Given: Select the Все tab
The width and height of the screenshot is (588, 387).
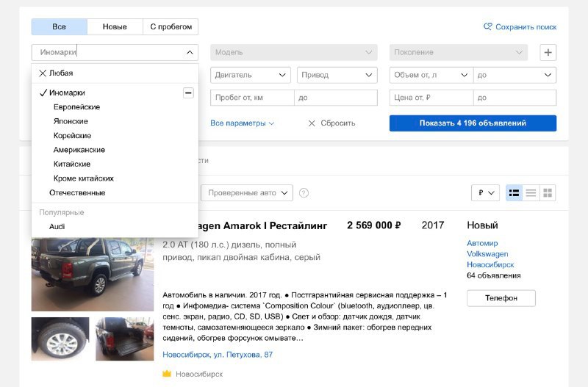Looking at the screenshot, I should point(60,26).
